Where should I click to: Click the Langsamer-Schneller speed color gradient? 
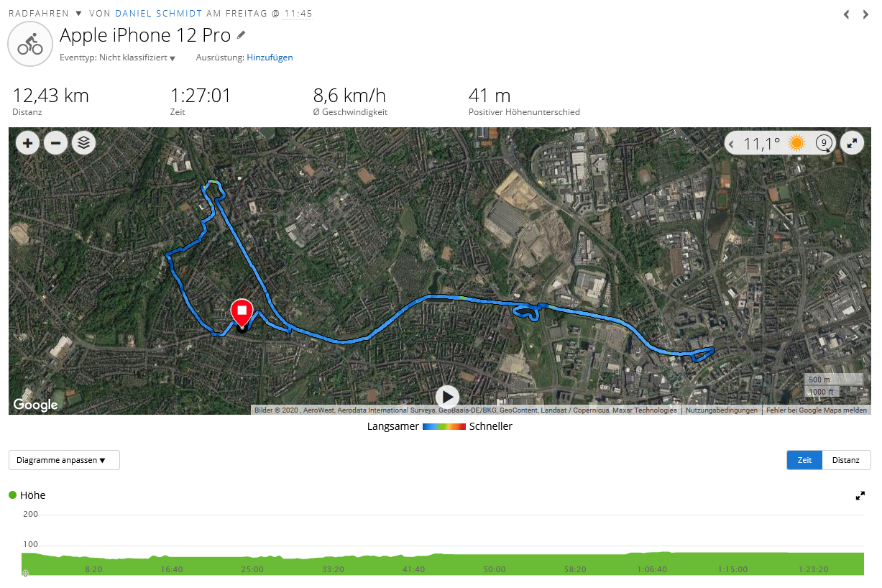(x=444, y=426)
